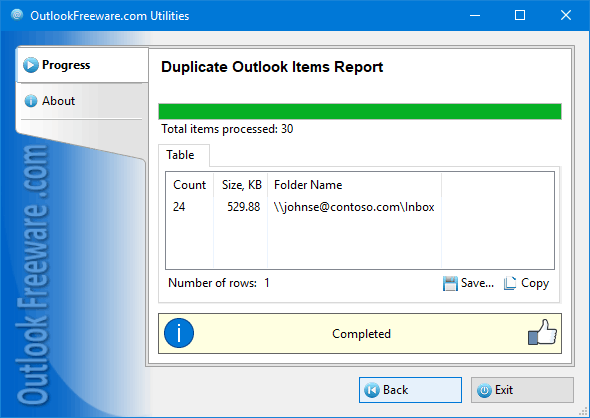Select the \\johnse@contoso.com\Inbox folder cell

[x=354, y=207]
